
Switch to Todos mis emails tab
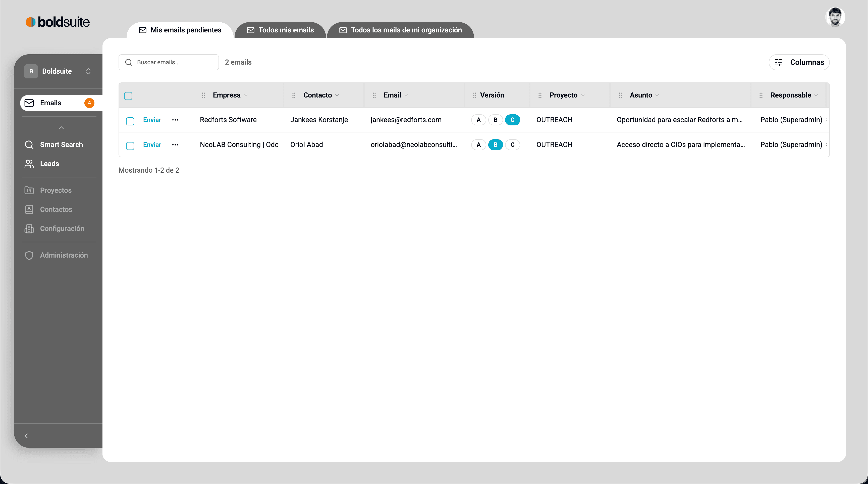coord(280,30)
